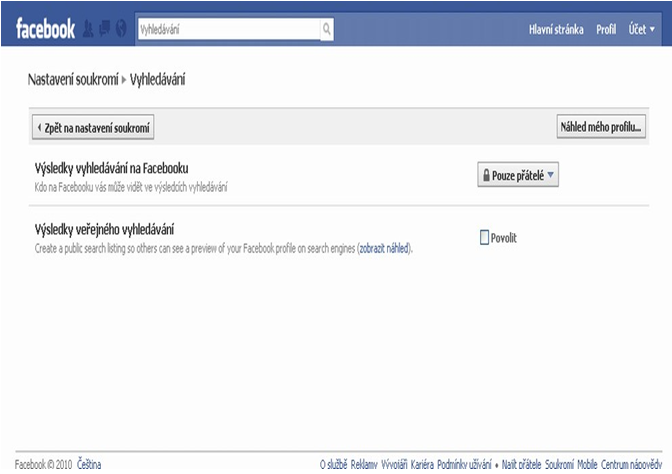The width and height of the screenshot is (672, 474).
Task: Open Reklamy footer link
Action: point(364,465)
